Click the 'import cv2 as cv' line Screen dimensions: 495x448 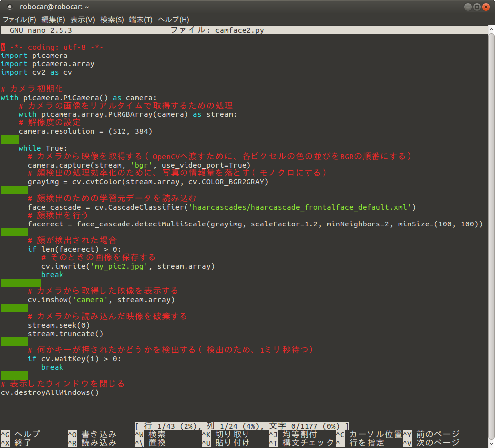point(37,72)
